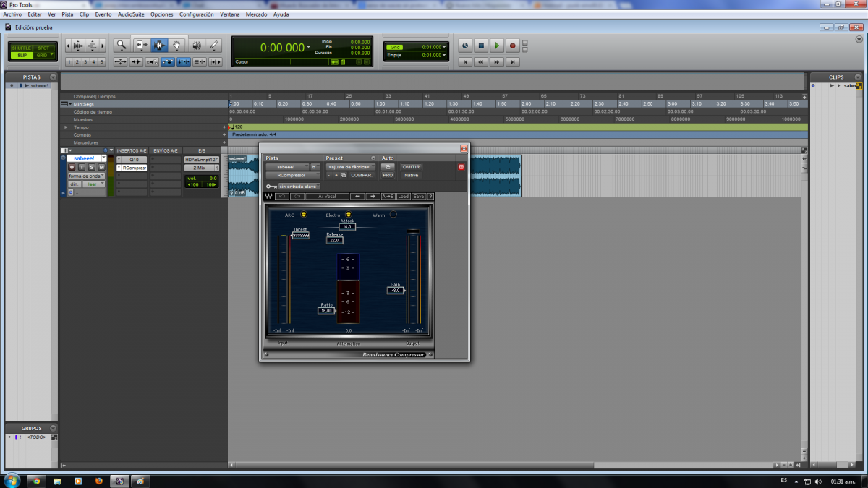Open the Ventana menu
Screen dimensions: 868x488
(230, 14)
